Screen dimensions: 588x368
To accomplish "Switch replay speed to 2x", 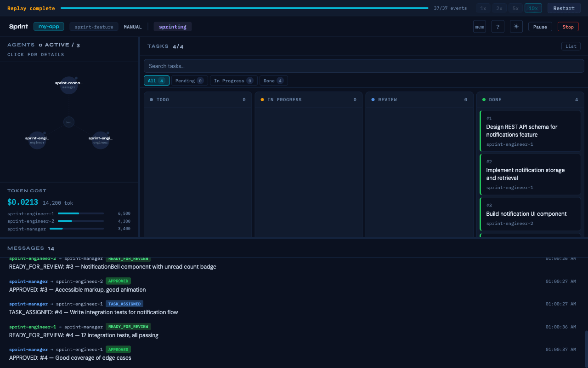I will (499, 8).
